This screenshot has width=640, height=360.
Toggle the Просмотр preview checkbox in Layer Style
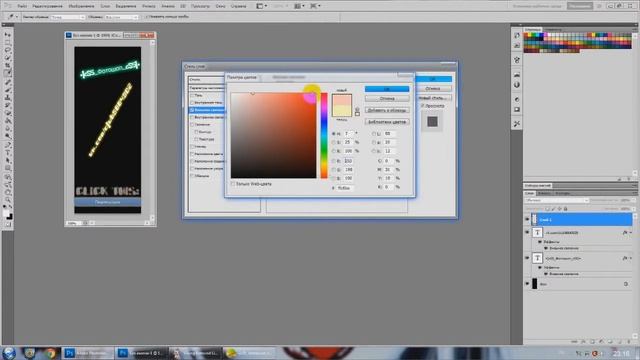pyautogui.click(x=423, y=106)
